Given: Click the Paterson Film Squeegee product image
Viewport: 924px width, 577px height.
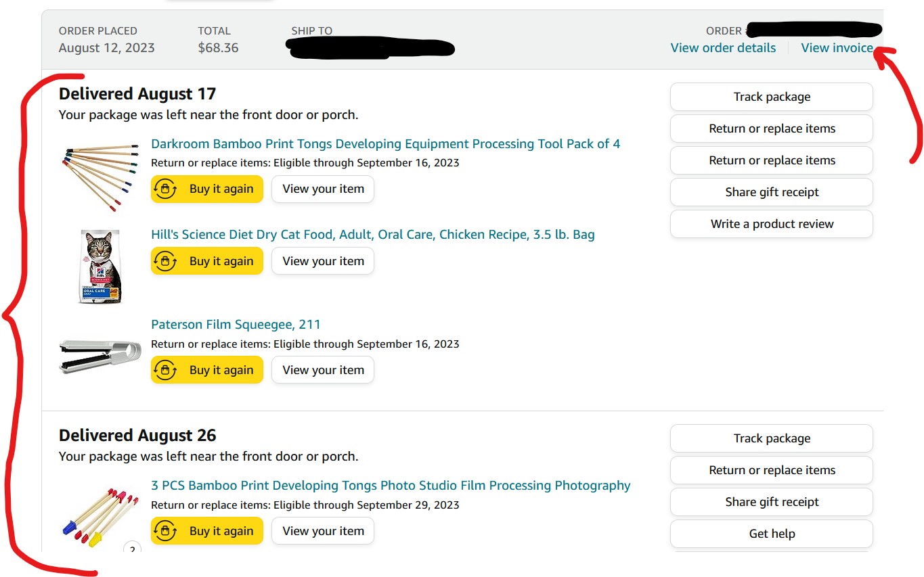Looking at the screenshot, I should 100,356.
